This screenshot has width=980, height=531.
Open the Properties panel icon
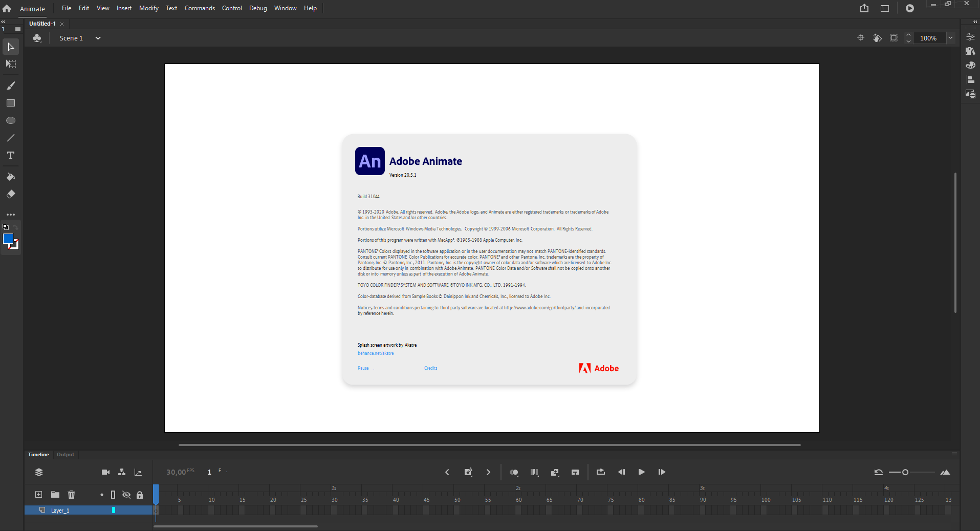(970, 37)
